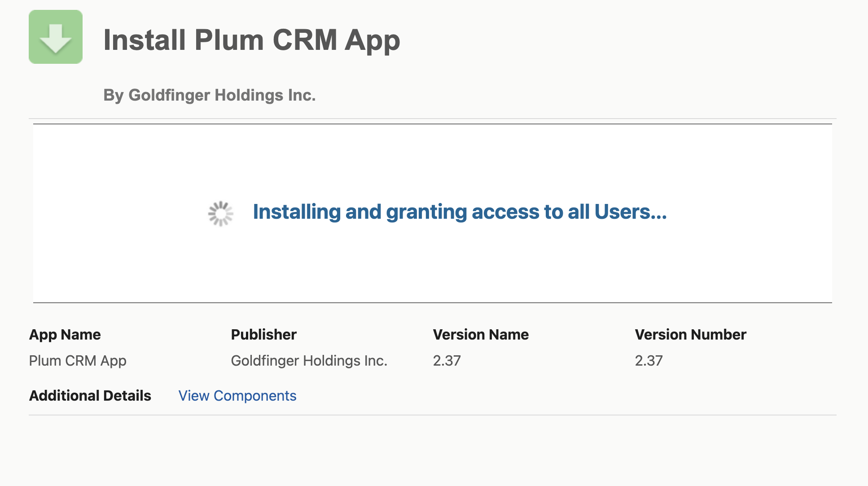Click the Version Number label

pos(691,335)
